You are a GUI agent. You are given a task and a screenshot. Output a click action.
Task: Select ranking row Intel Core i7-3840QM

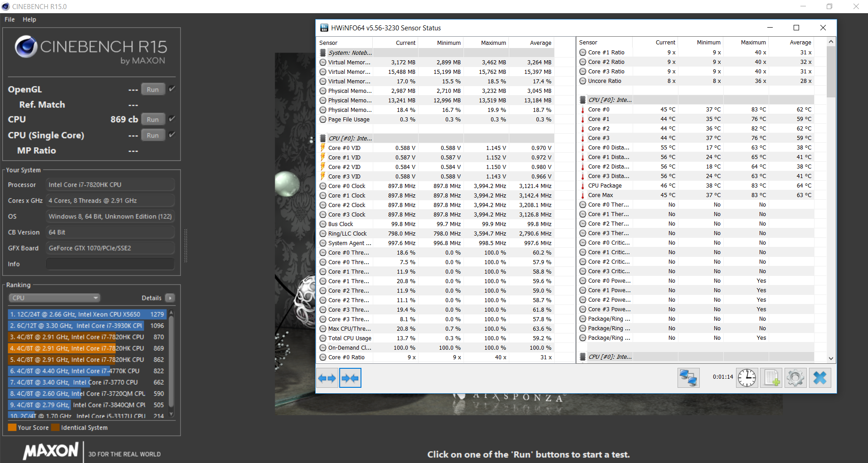point(88,405)
